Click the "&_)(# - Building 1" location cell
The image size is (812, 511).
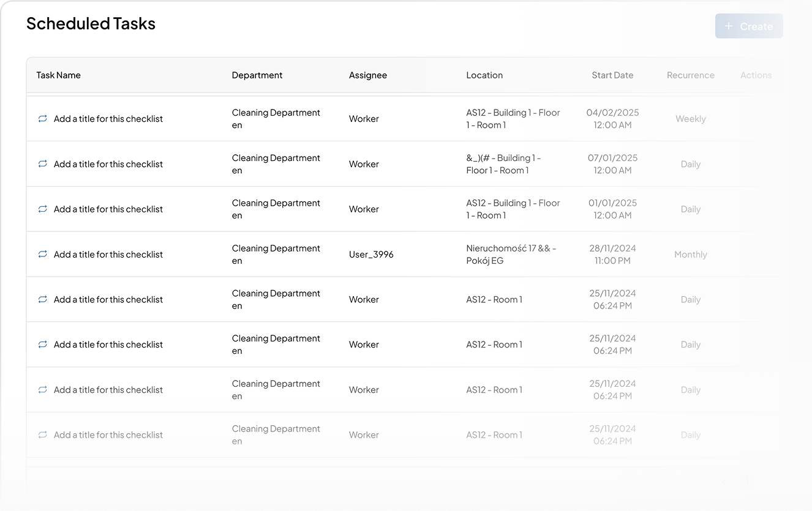tap(503, 164)
